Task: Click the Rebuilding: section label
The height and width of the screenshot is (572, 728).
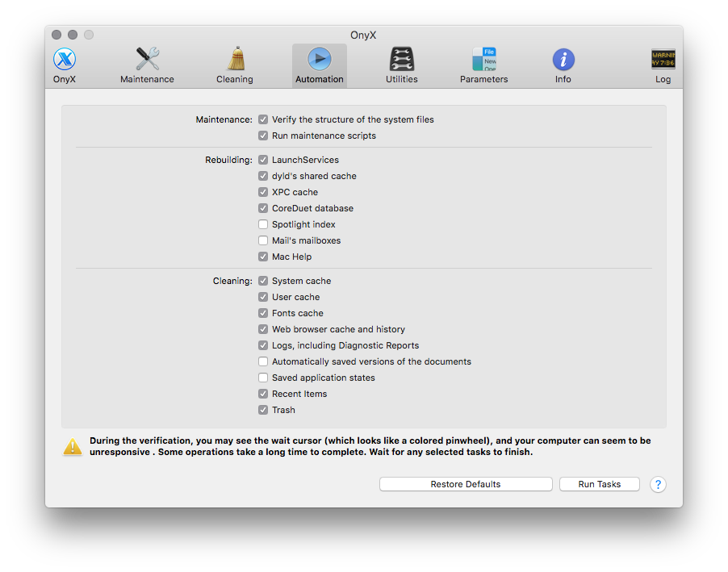Action: coord(228,160)
